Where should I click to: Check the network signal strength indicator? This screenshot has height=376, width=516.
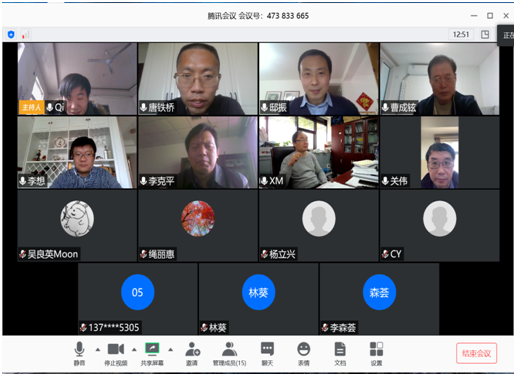click(x=25, y=34)
